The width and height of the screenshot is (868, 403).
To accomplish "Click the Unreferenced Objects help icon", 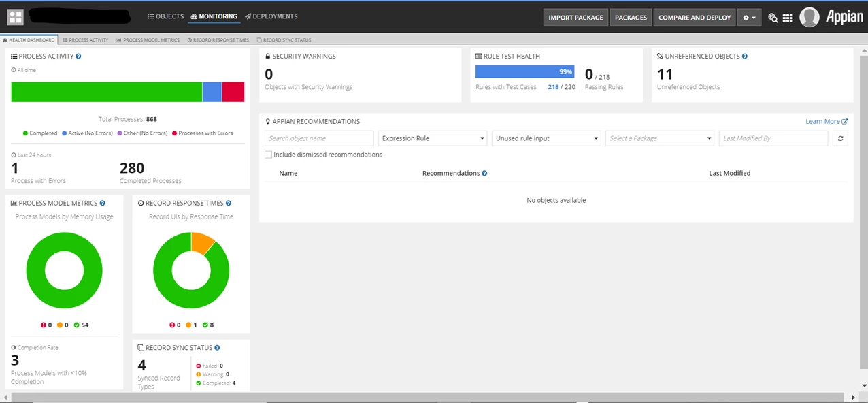I will click(x=745, y=57).
